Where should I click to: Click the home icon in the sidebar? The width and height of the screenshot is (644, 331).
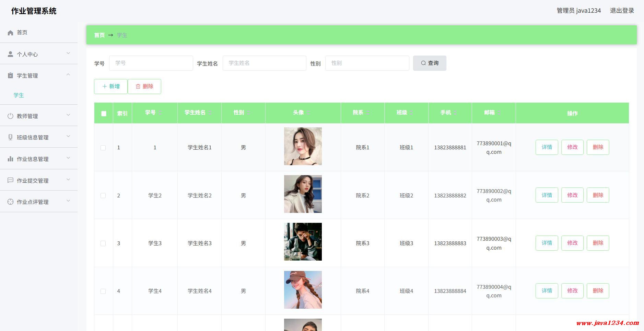tap(10, 33)
